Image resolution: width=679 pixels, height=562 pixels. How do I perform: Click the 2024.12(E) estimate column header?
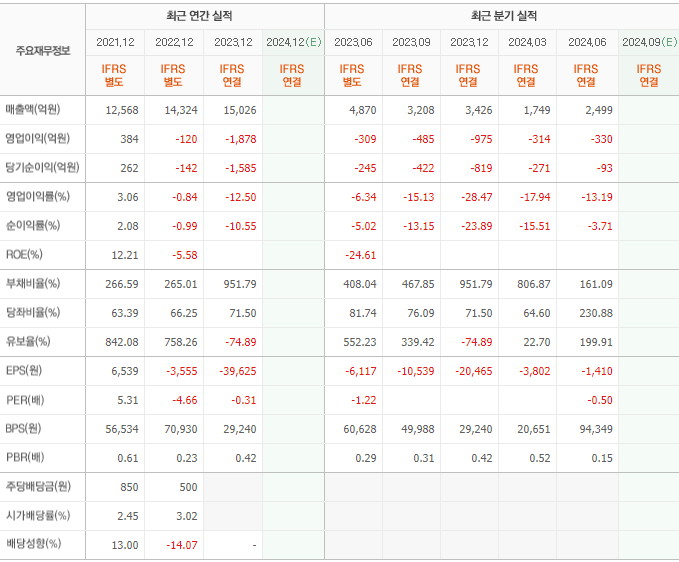294,42
